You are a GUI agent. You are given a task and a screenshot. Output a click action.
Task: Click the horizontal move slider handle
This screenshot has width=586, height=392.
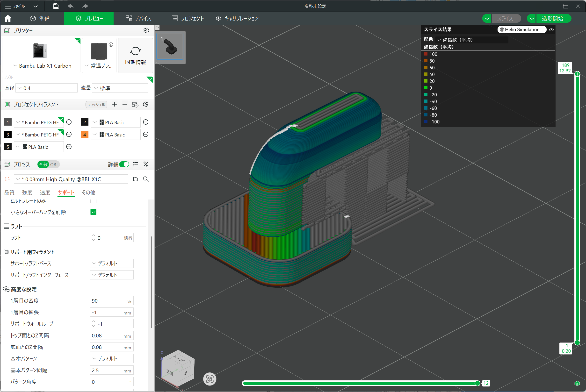[477, 383]
